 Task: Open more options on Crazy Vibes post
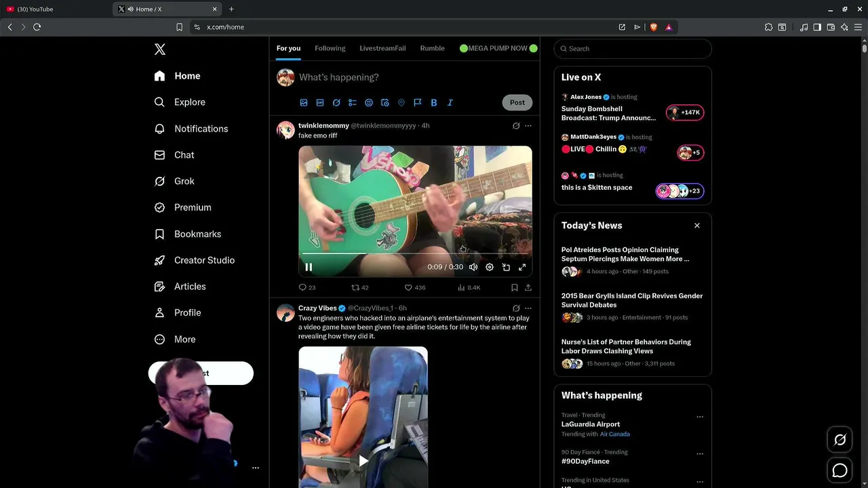point(528,308)
